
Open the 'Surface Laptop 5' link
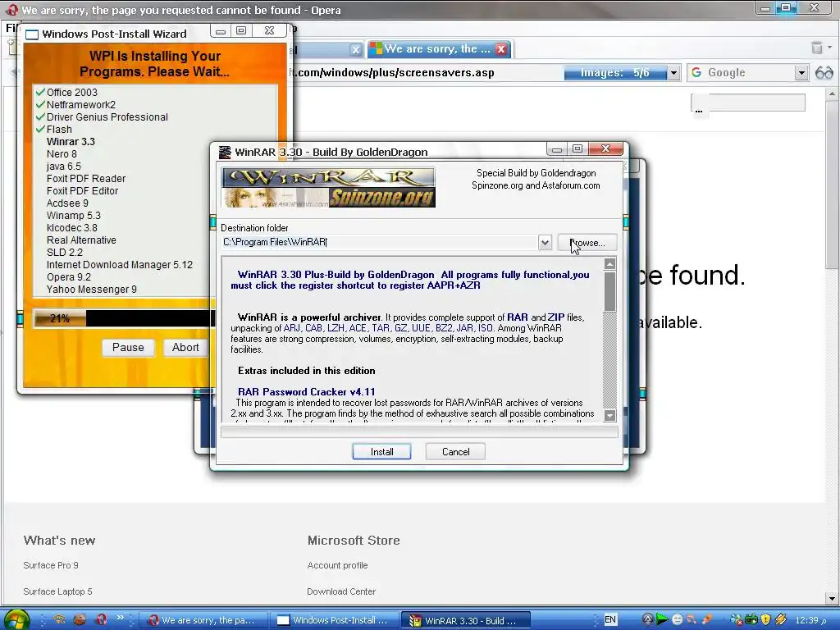pos(57,591)
